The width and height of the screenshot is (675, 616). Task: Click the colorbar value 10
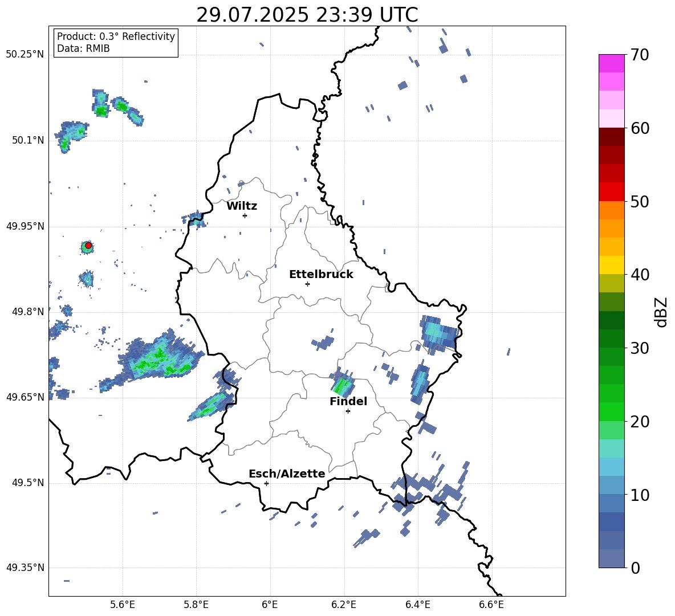click(x=640, y=495)
